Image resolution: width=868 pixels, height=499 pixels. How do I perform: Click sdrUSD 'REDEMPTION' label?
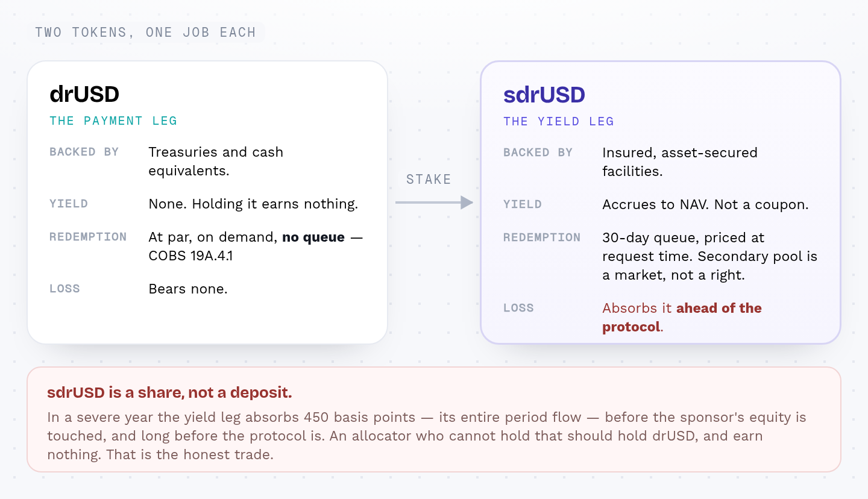(x=542, y=237)
